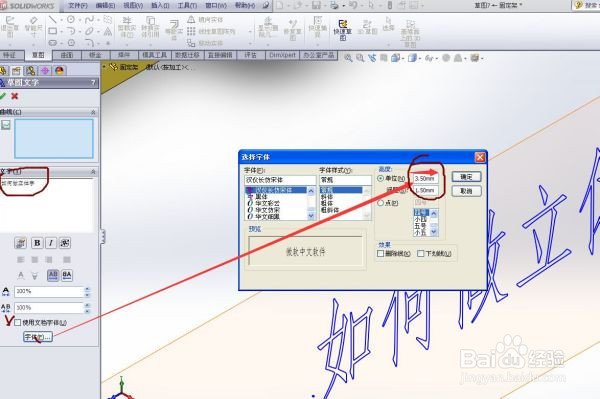This screenshot has width=600, height=399.
Task: Switch to the 模具工具 tab
Action: (x=155, y=55)
